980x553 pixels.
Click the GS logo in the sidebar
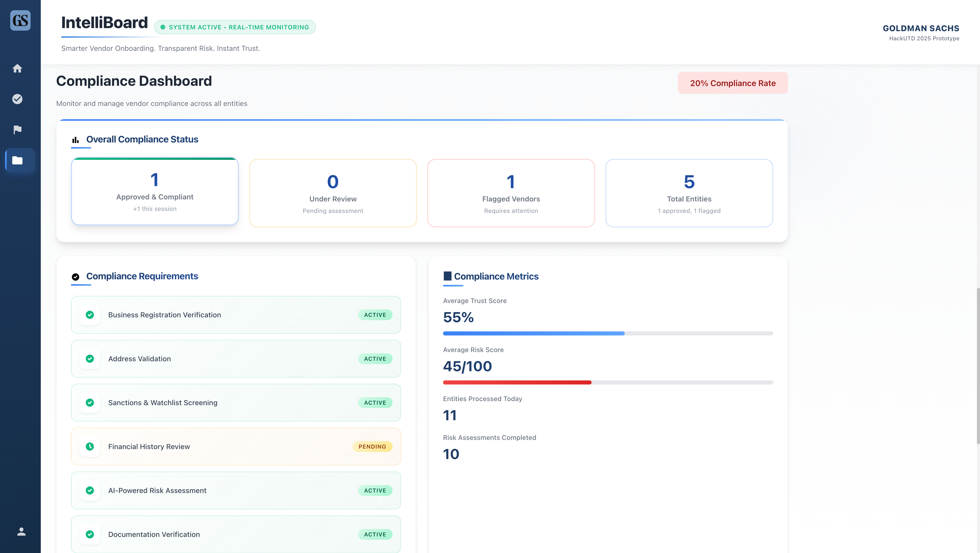tap(20, 20)
